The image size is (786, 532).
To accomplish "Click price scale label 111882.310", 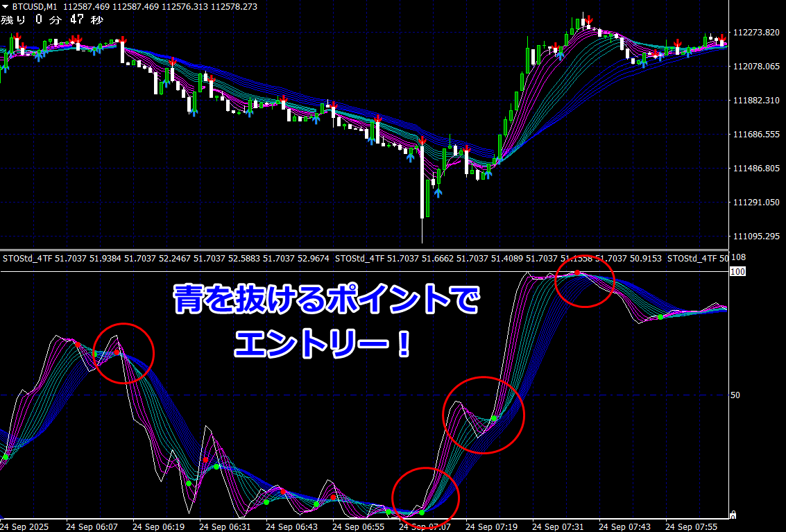I will pyautogui.click(x=756, y=101).
